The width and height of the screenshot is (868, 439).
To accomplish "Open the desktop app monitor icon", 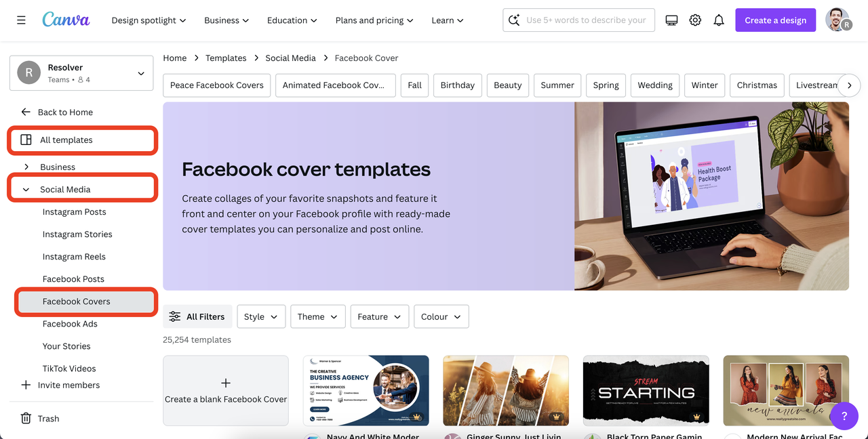I will pyautogui.click(x=671, y=20).
